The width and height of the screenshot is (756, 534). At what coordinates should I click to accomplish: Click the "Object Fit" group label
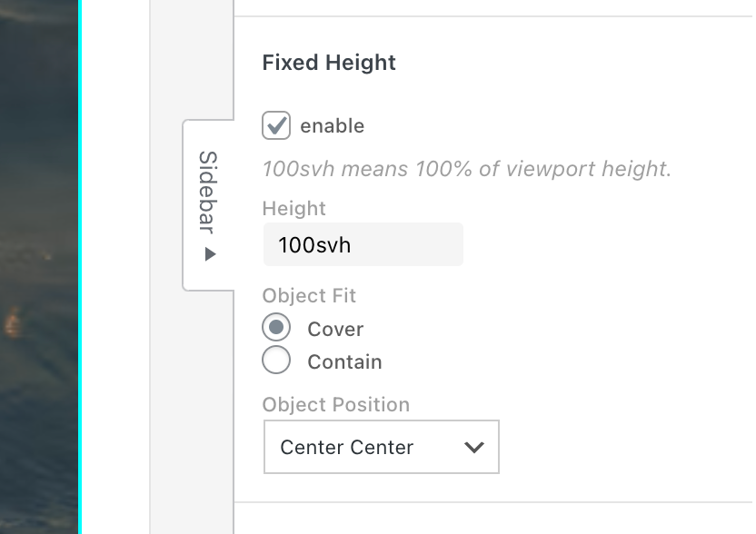tap(309, 296)
